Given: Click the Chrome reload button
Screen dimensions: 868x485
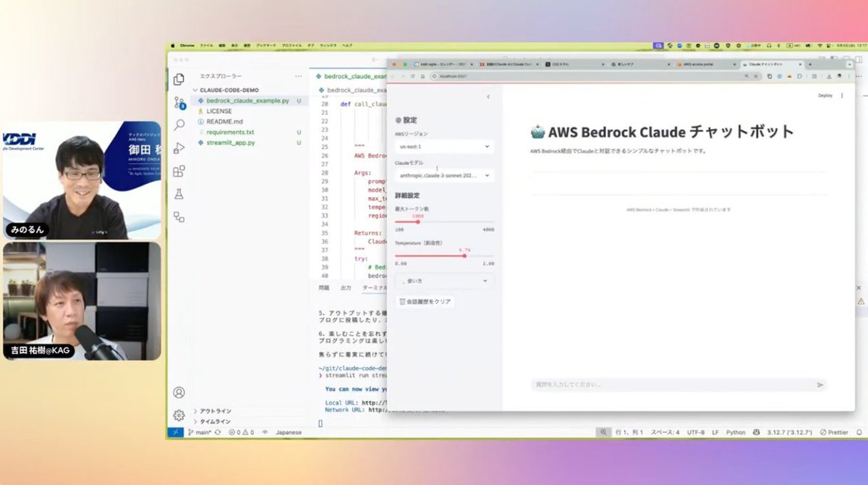Looking at the screenshot, I should (413, 76).
